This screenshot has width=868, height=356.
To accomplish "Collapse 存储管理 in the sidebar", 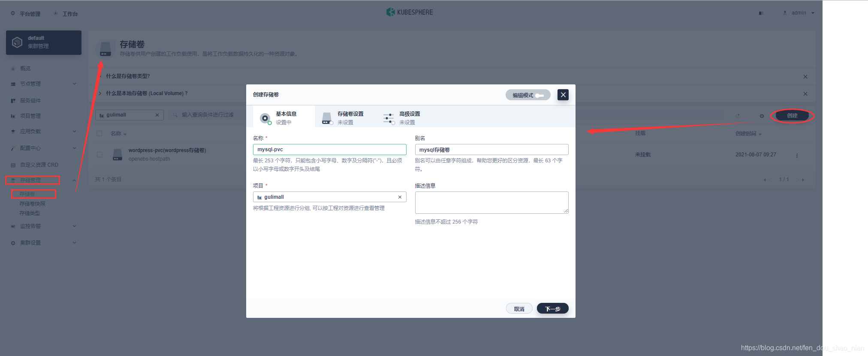I will 44,180.
